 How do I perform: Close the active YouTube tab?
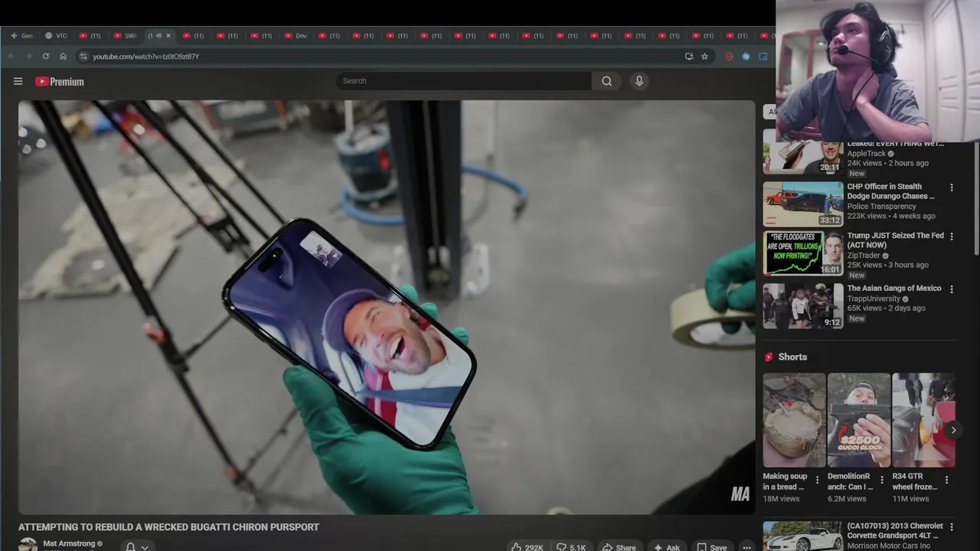(168, 36)
